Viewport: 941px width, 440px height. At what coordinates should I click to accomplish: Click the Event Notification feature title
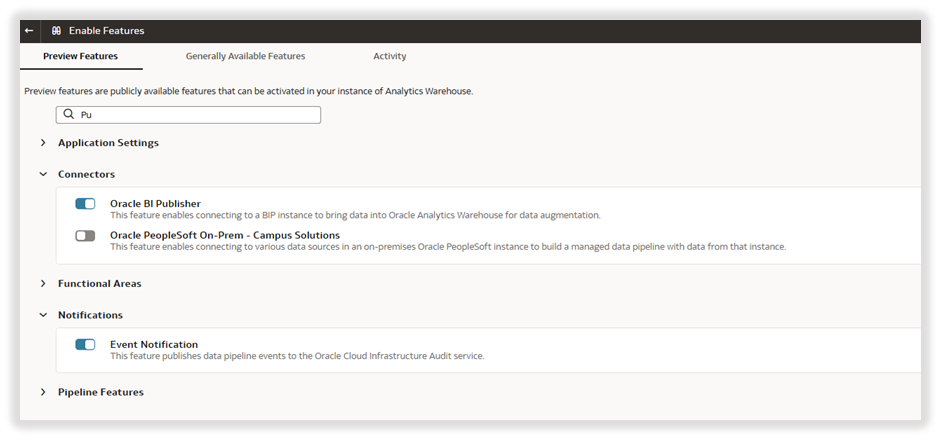(154, 345)
